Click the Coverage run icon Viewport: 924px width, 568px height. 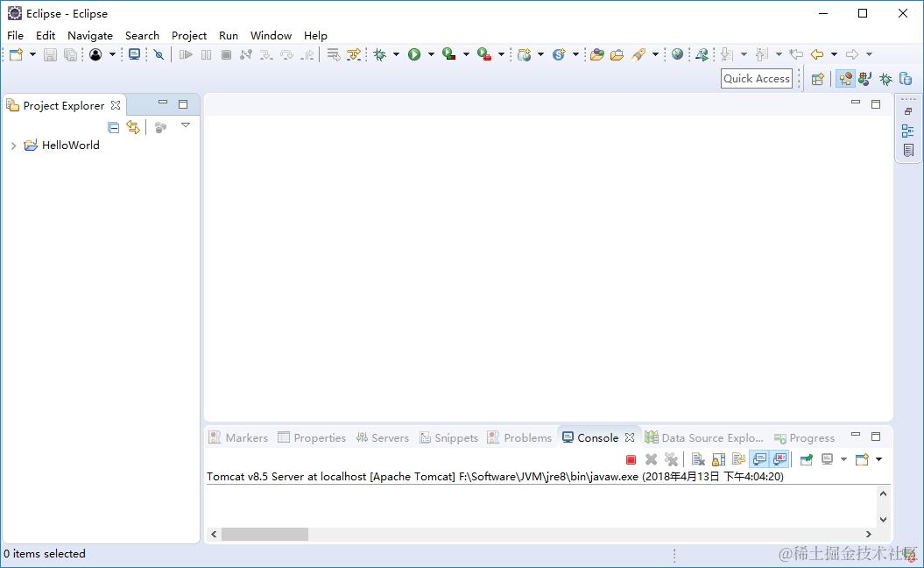[x=449, y=55]
